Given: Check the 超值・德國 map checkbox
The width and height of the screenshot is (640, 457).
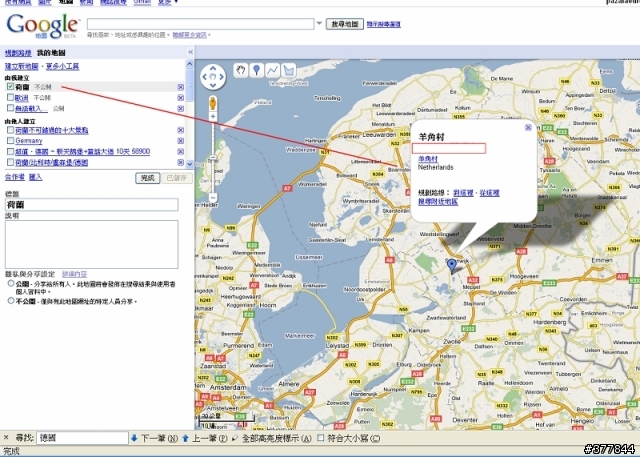Looking at the screenshot, I should pos(11,151).
